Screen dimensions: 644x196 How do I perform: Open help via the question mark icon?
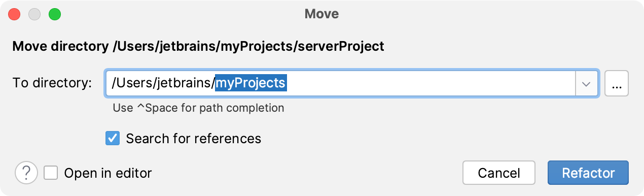27,173
